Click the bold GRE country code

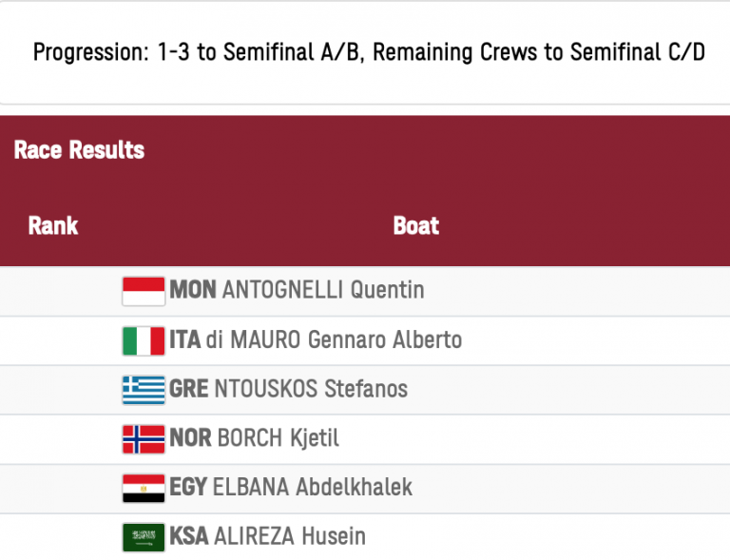(x=189, y=390)
